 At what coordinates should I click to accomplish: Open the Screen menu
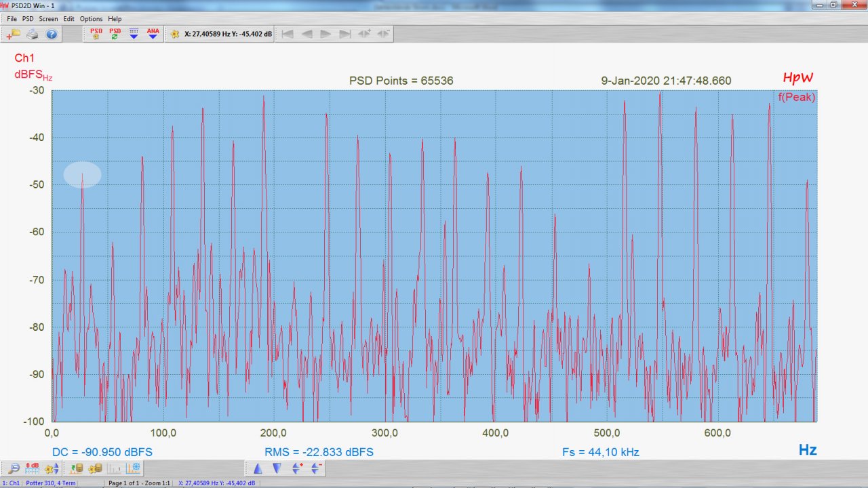pos(48,19)
